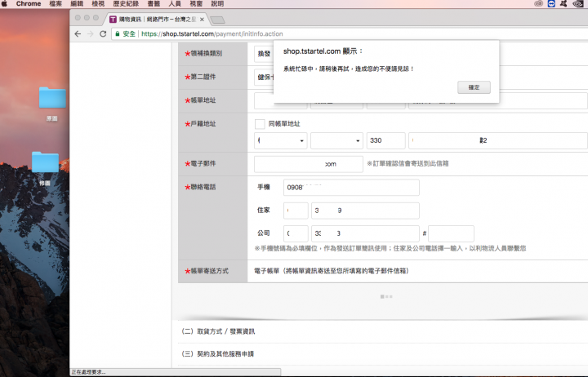The image size is (588, 377).
Task: Open the 原圖 folder on the desktop
Action: point(52,98)
